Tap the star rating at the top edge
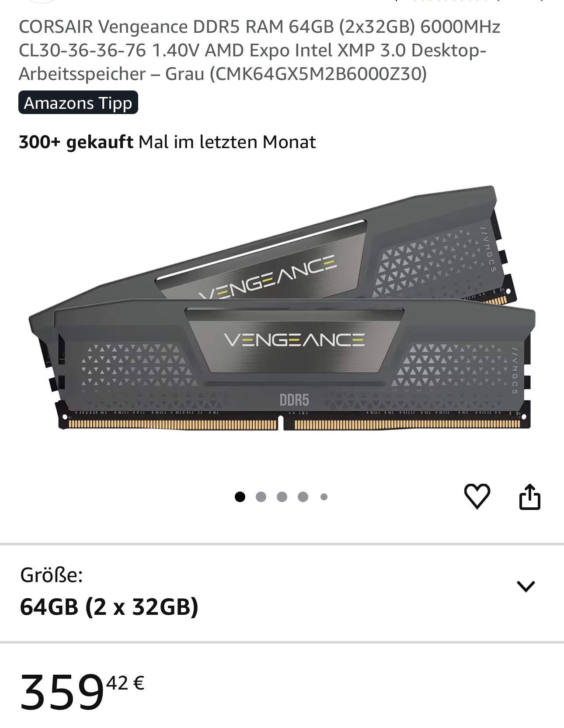 click(x=450, y=1)
